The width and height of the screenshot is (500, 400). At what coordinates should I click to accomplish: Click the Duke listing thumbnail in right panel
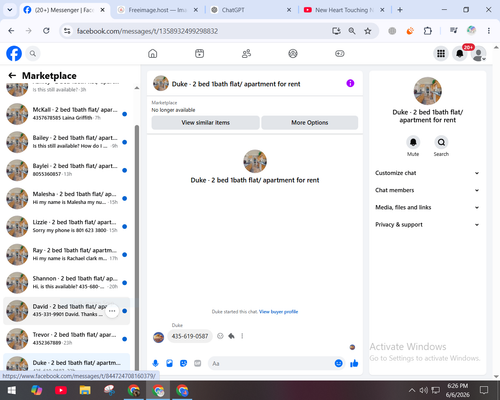tap(428, 91)
